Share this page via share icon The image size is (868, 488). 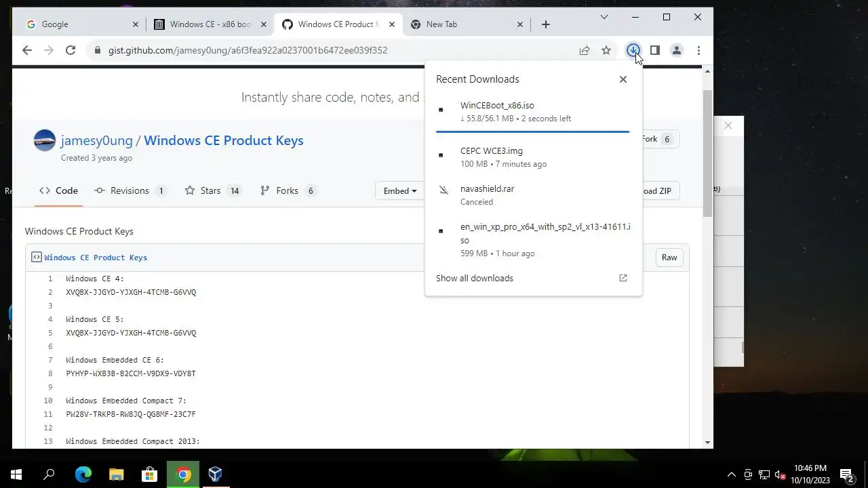(x=584, y=50)
